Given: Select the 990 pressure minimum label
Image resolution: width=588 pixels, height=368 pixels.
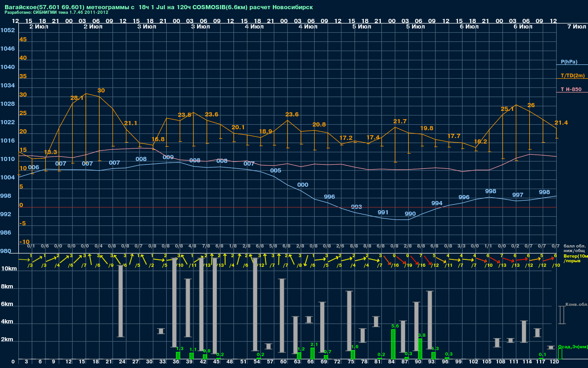Looking at the screenshot, I should click(410, 213).
